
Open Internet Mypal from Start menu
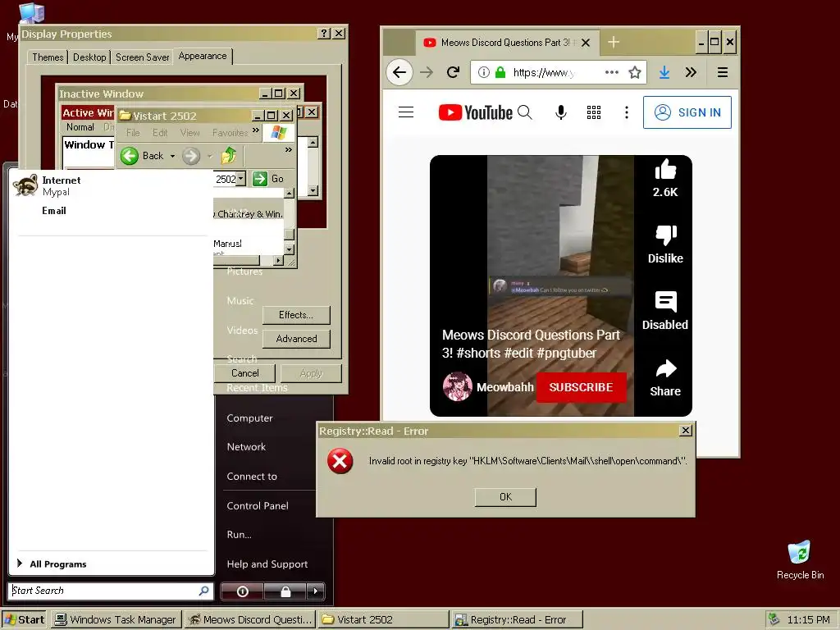coord(111,185)
